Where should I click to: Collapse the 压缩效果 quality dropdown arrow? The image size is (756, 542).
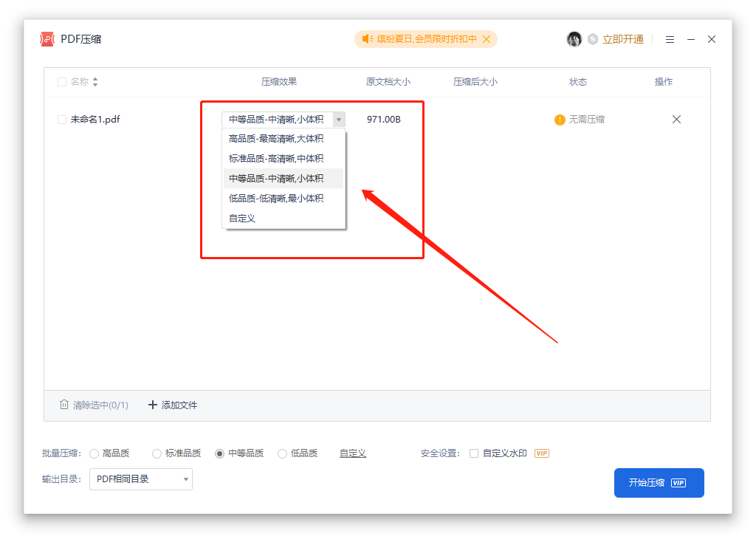click(x=339, y=120)
